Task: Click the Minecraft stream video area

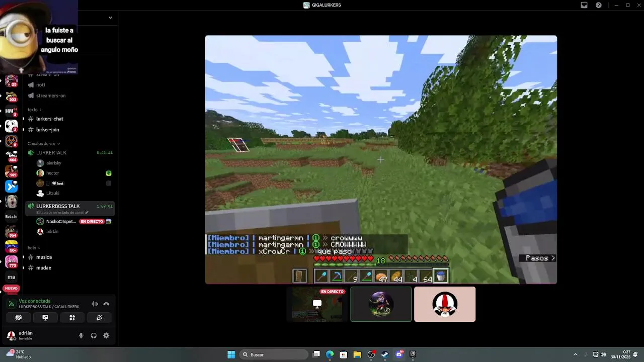Action: pos(381,159)
